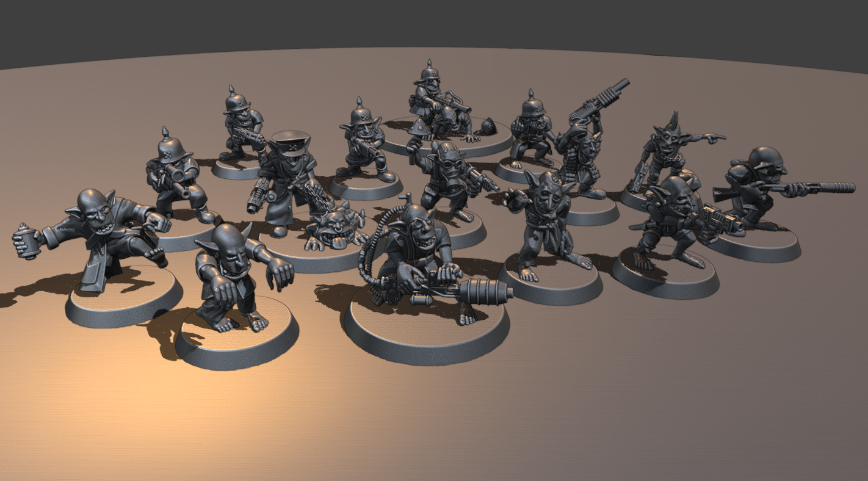Select the crouching spiked-helmet goblin beside raised-gun goblin

point(530,131)
